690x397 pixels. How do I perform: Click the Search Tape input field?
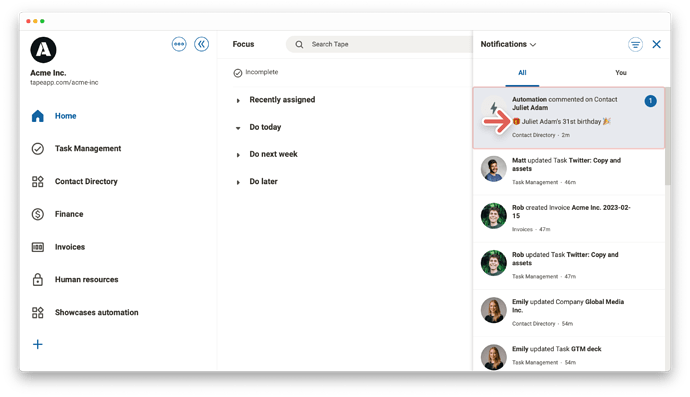point(379,44)
